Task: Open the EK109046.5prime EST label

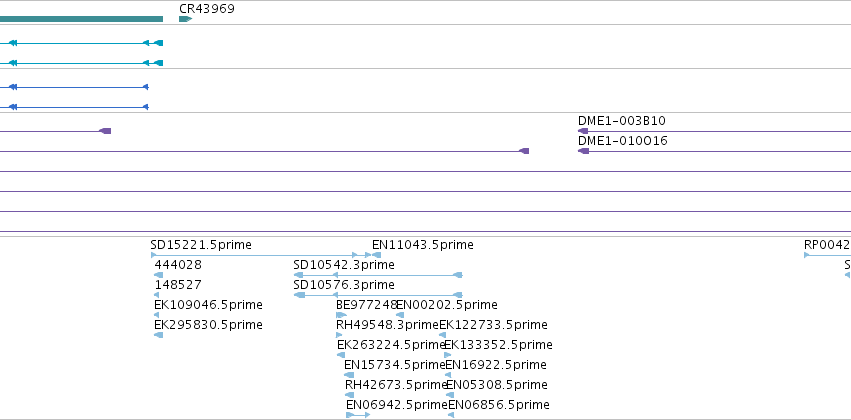Action: (208, 305)
